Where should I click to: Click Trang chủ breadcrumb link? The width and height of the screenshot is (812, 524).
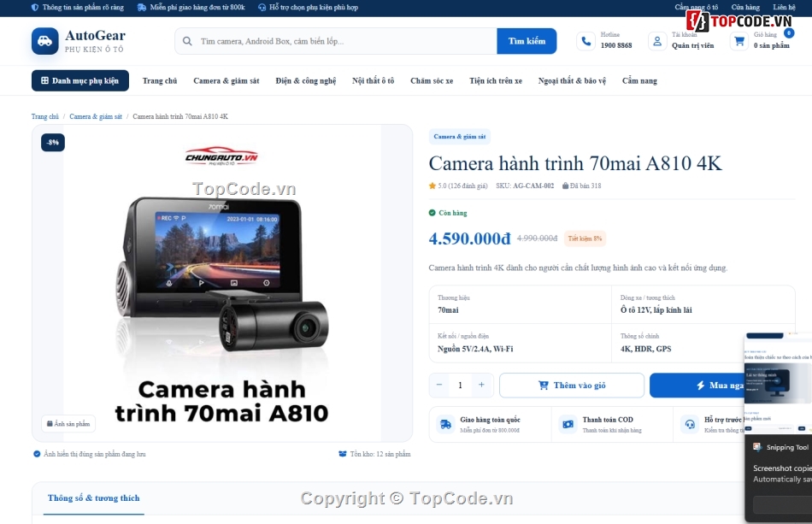[45, 116]
